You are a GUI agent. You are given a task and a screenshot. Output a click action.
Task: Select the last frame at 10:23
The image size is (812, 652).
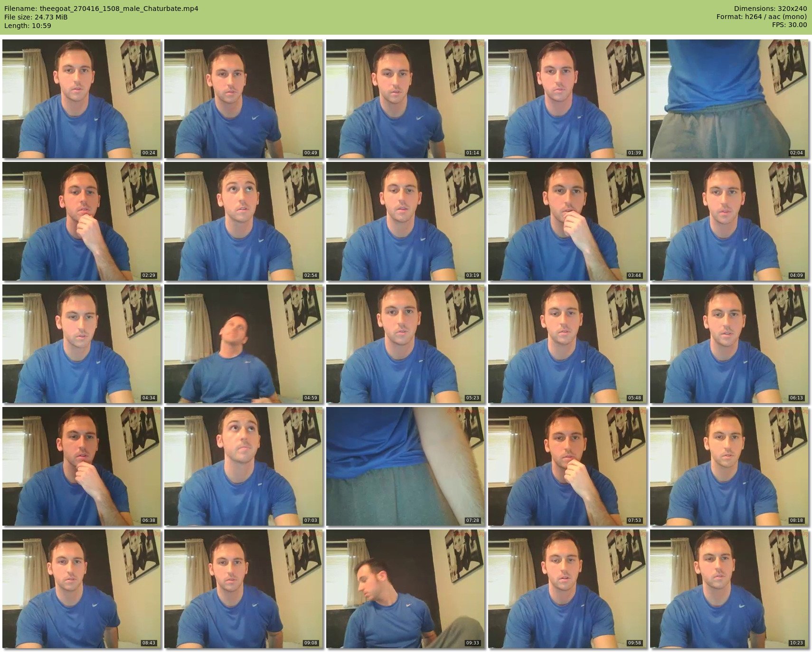coord(729,589)
